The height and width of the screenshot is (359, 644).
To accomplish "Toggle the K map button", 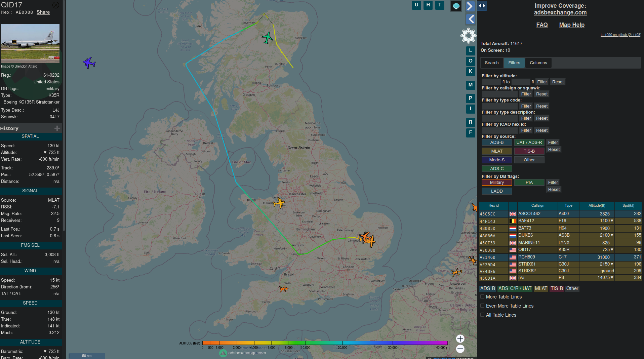I will [x=471, y=72].
